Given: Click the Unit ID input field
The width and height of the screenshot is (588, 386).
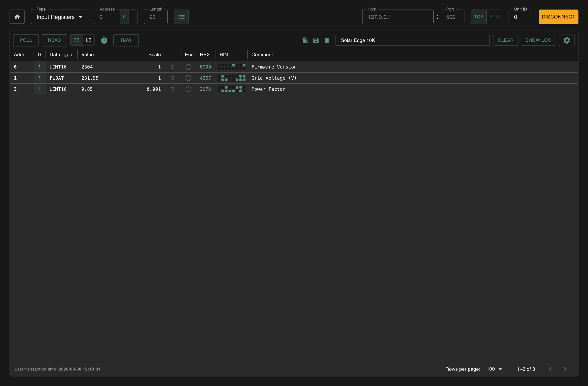Looking at the screenshot, I should point(520,17).
